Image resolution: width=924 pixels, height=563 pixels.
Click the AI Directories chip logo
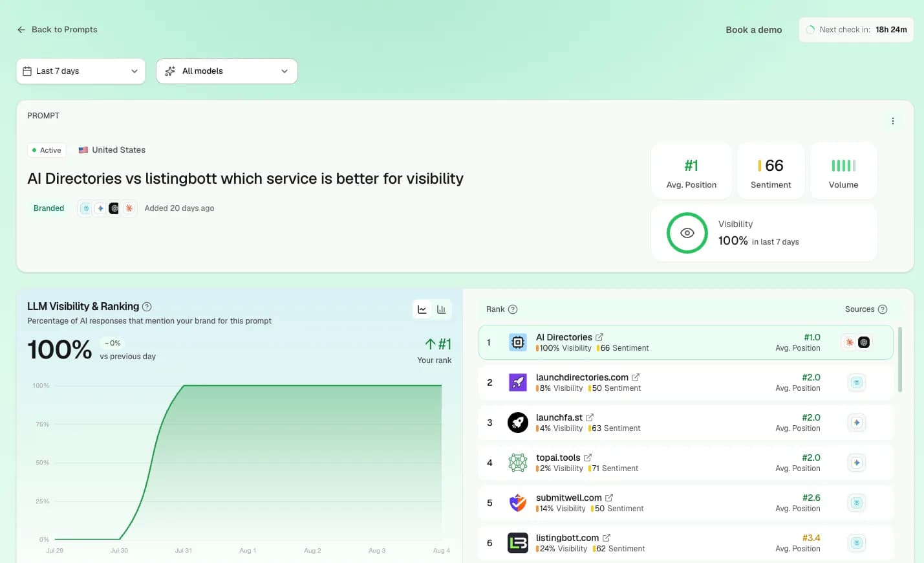coord(518,342)
